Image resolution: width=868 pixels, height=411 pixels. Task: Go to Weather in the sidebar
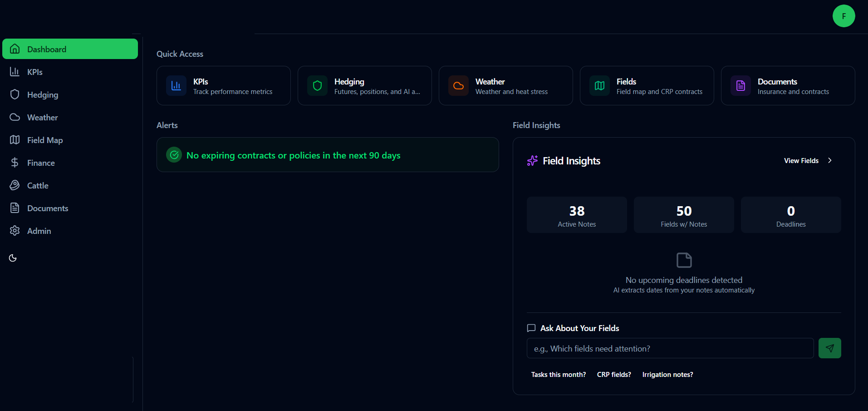(x=70, y=117)
